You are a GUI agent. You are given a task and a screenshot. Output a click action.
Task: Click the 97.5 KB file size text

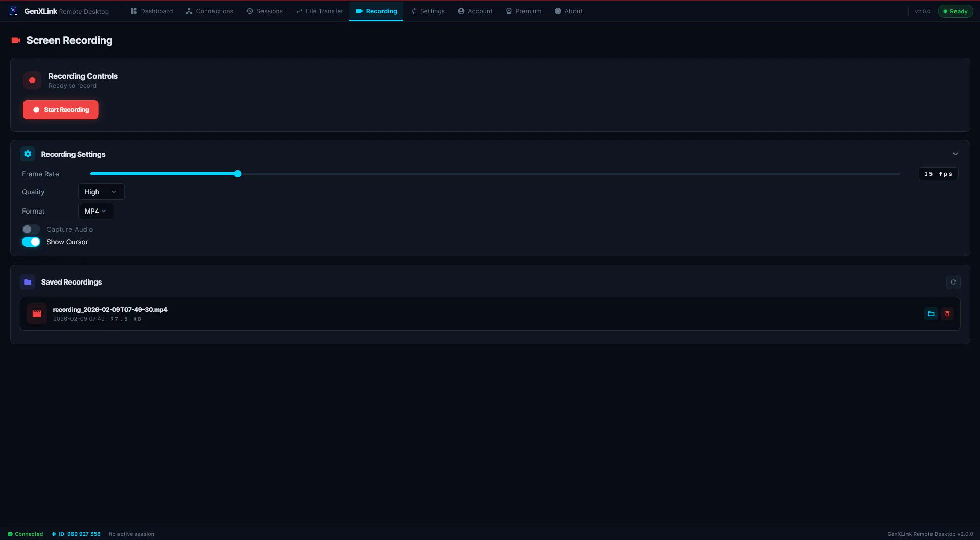pyautogui.click(x=126, y=319)
